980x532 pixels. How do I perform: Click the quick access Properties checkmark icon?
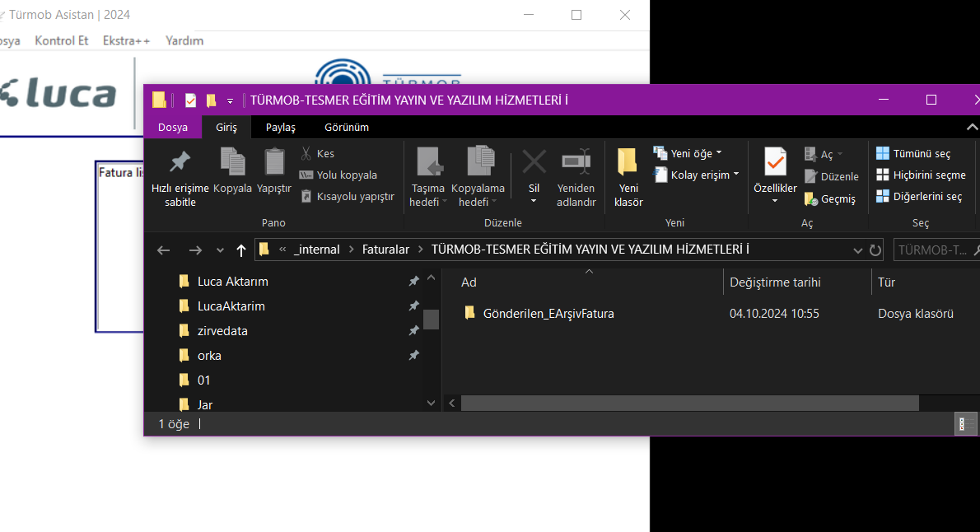point(190,100)
